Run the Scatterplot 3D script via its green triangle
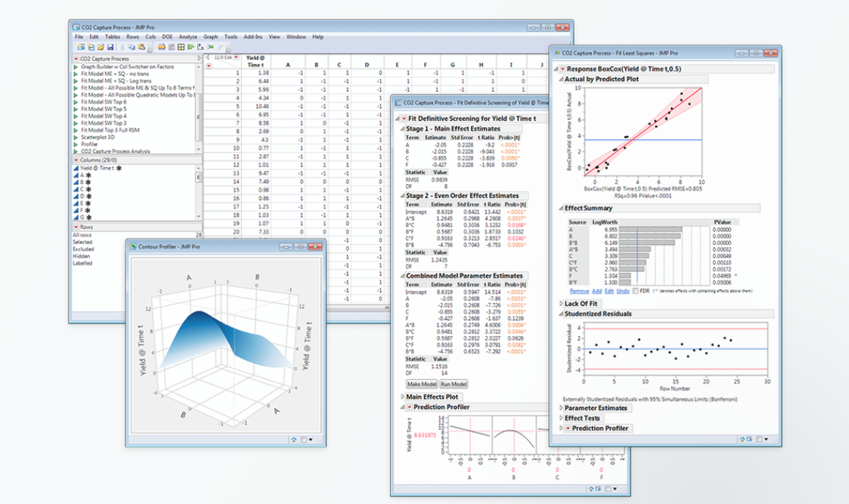849x504 pixels. click(76, 138)
